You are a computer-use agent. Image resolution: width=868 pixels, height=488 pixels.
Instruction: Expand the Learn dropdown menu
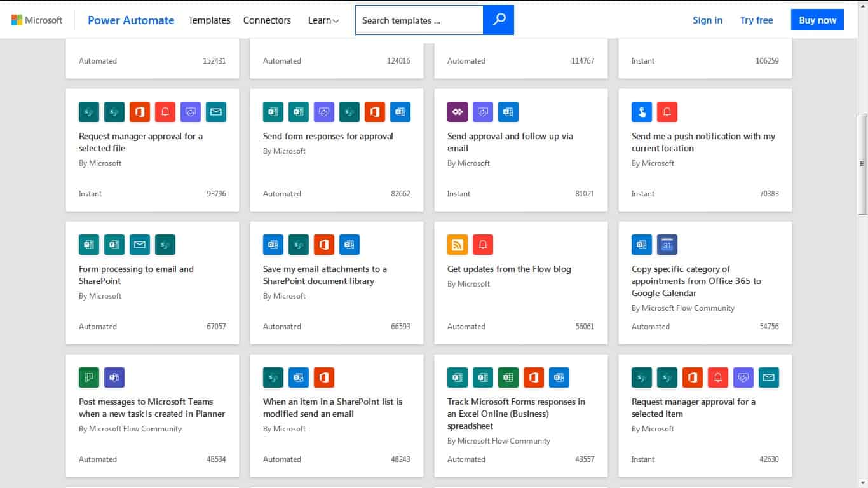323,20
